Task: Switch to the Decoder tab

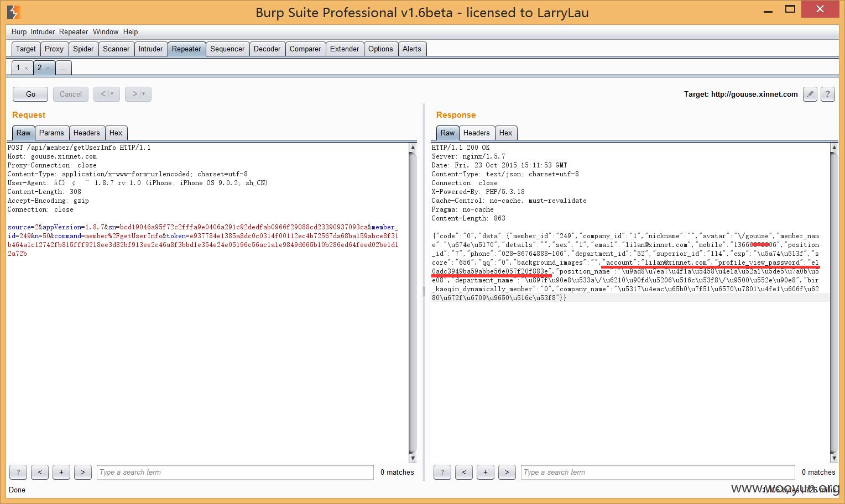Action: [267, 49]
